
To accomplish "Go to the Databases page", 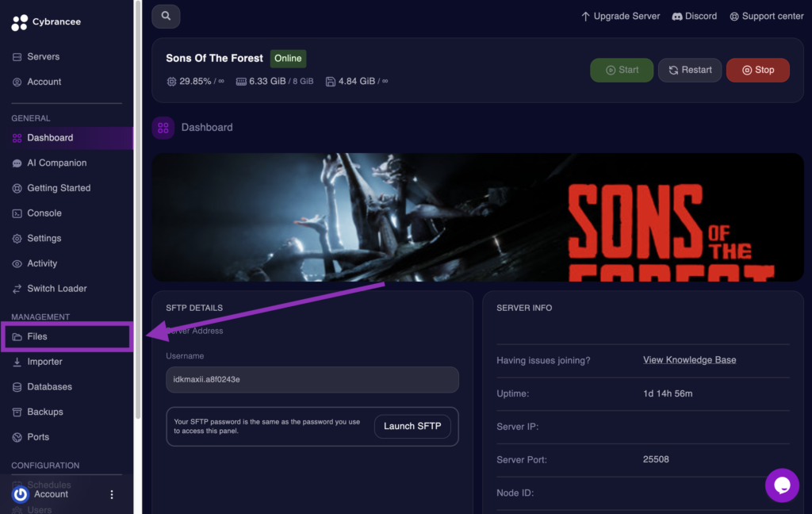I will point(49,387).
